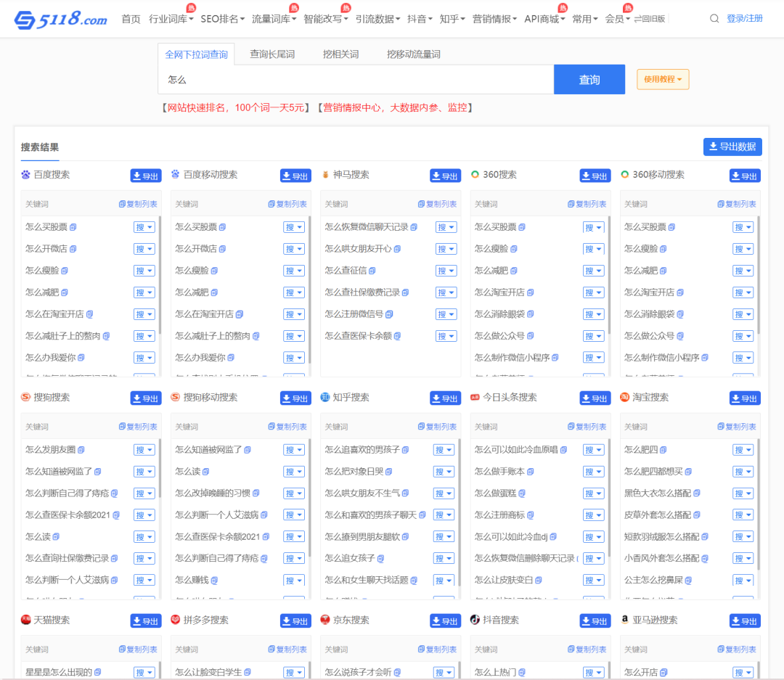Viewport: 784px width, 680px height.
Task: Click 登录/注册 link
Action: coord(745,18)
